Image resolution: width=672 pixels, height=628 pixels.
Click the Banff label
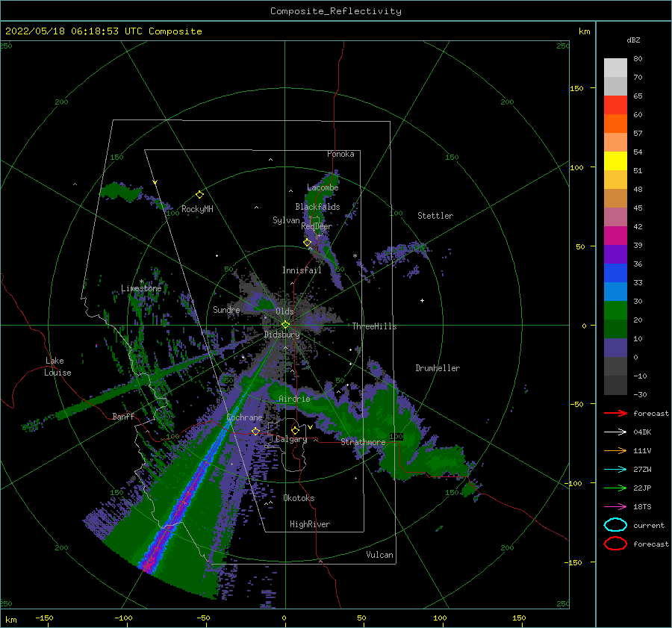pyautogui.click(x=123, y=416)
